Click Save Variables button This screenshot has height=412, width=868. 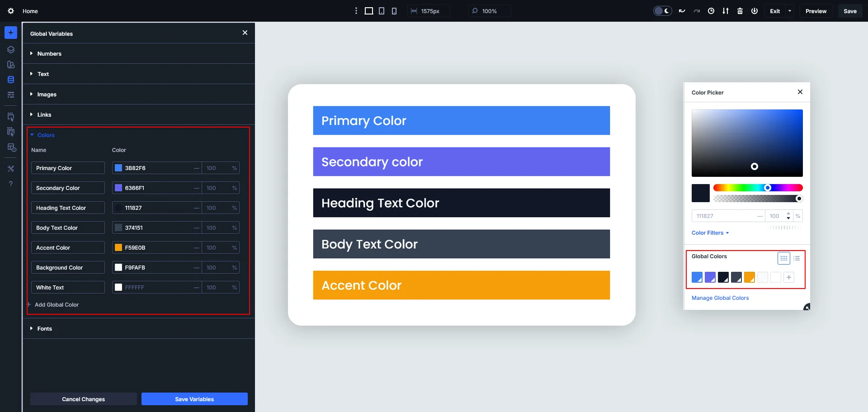(x=194, y=399)
